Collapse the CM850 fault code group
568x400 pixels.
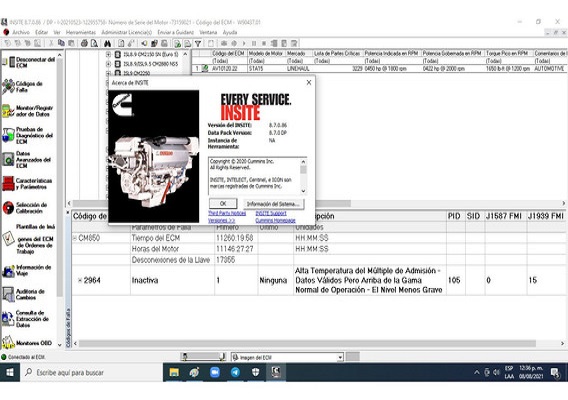click(75, 238)
